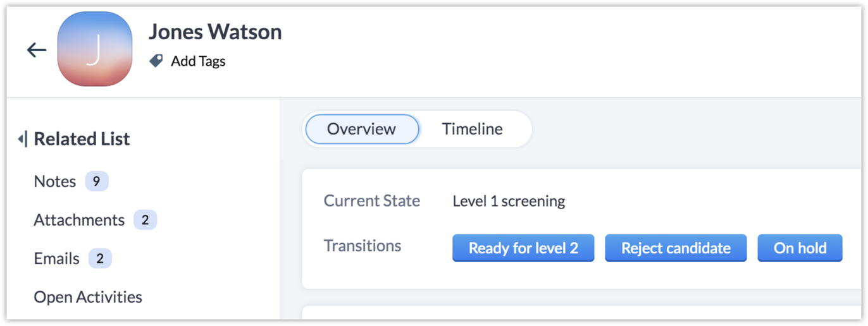The height and width of the screenshot is (326, 868).
Task: Click the Reject candidate transition button
Action: tap(676, 248)
